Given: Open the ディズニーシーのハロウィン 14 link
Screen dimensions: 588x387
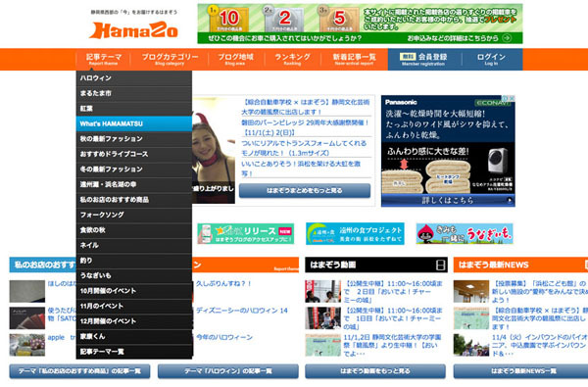Looking at the screenshot, I should (242, 311).
